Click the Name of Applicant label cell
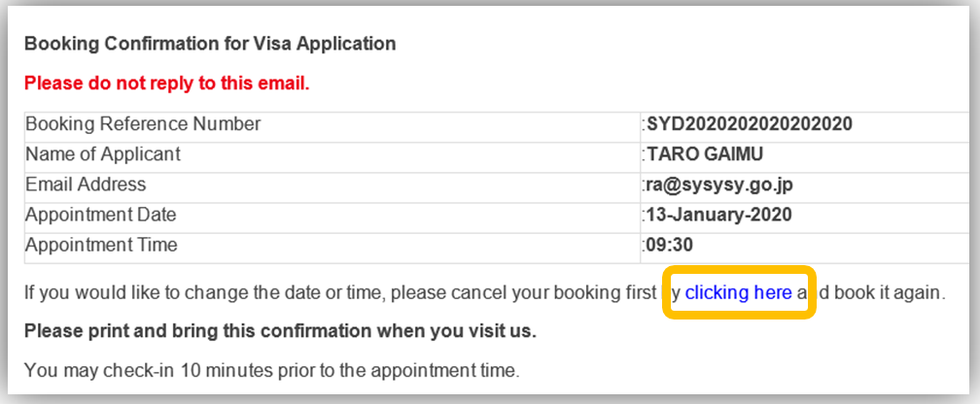The height and width of the screenshot is (404, 980). tap(103, 154)
